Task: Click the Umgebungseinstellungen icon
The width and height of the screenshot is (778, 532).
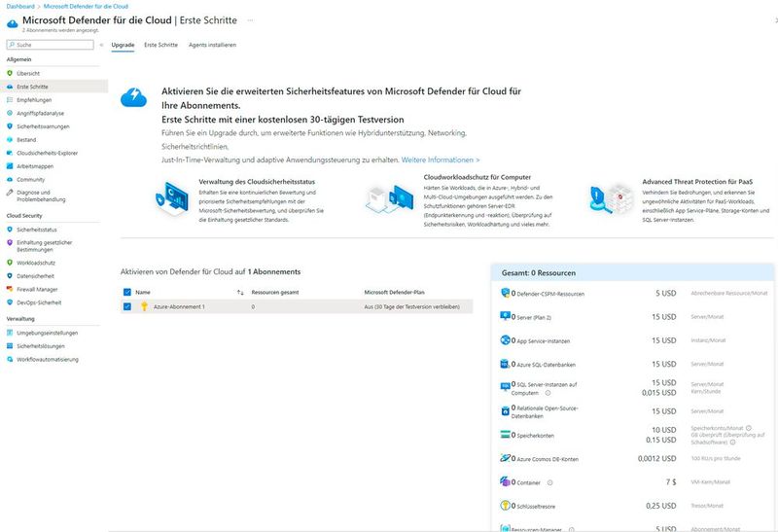Action: 10,333
